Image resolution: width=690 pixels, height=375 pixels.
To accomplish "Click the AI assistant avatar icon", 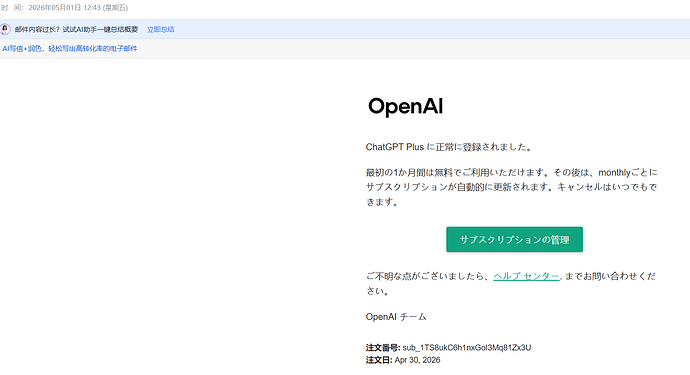I will (5, 29).
